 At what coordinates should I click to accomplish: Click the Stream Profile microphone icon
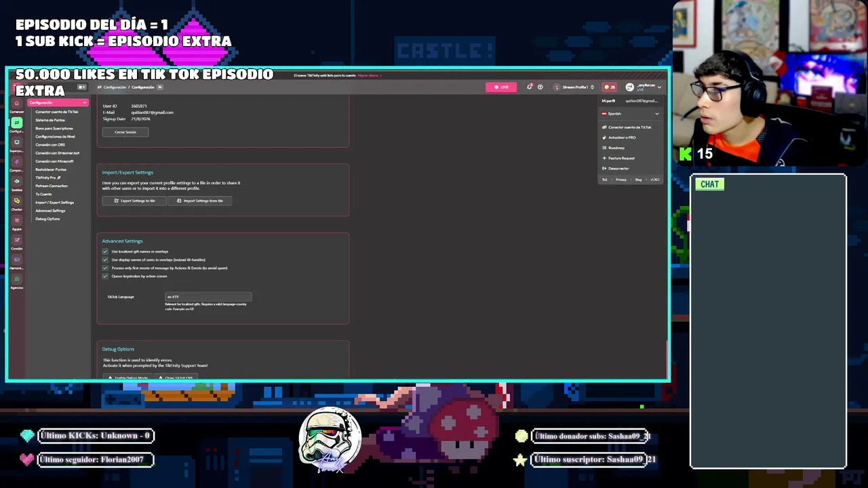click(557, 87)
